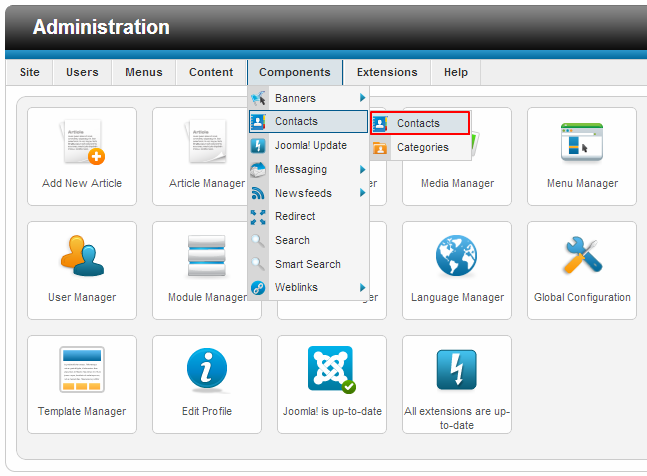Click the Weblinks chain icon
Screen dimensions: 647x476
pyautogui.click(x=258, y=287)
